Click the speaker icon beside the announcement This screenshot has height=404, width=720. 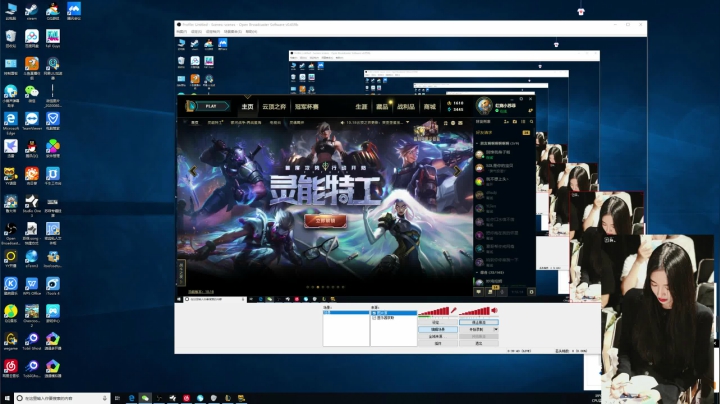pyautogui.click(x=342, y=123)
